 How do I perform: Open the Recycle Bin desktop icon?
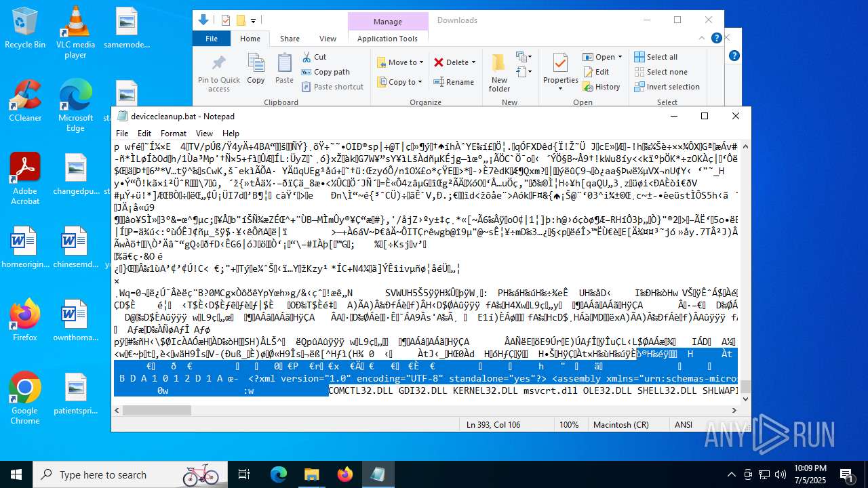[25, 28]
